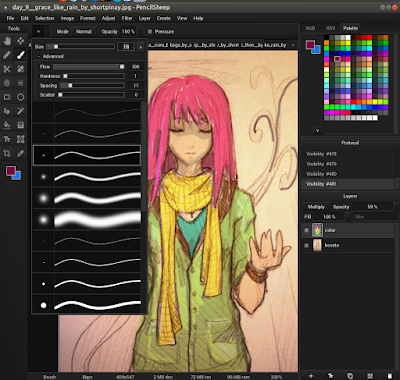400x380 pixels.
Task: Select the Crop tool
Action: (x=7, y=153)
